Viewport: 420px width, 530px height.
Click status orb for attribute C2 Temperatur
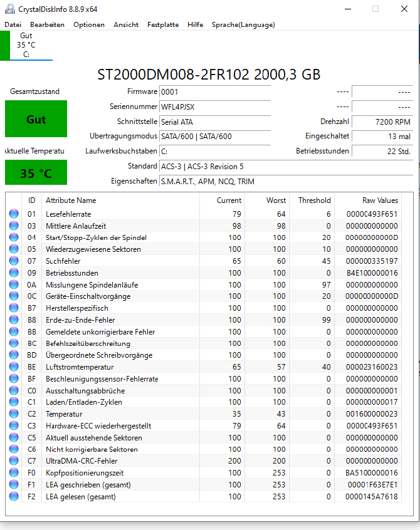point(14,413)
